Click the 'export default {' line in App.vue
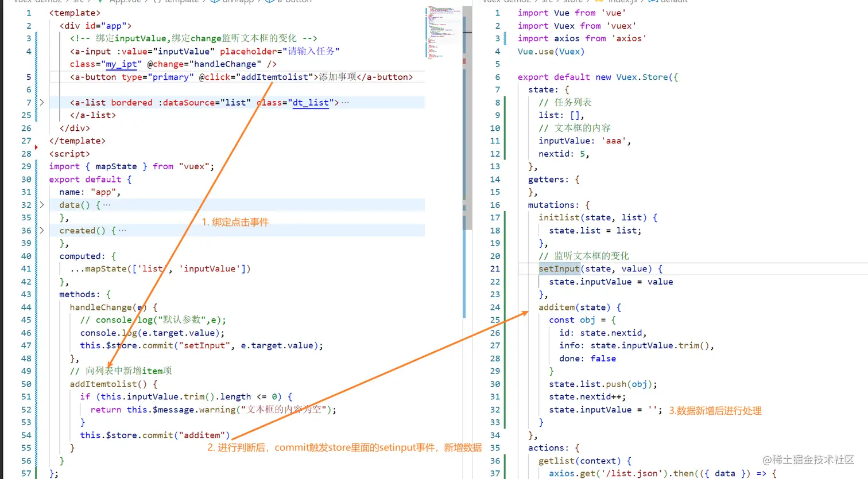Image resolution: width=868 pixels, height=479 pixels. (90, 180)
